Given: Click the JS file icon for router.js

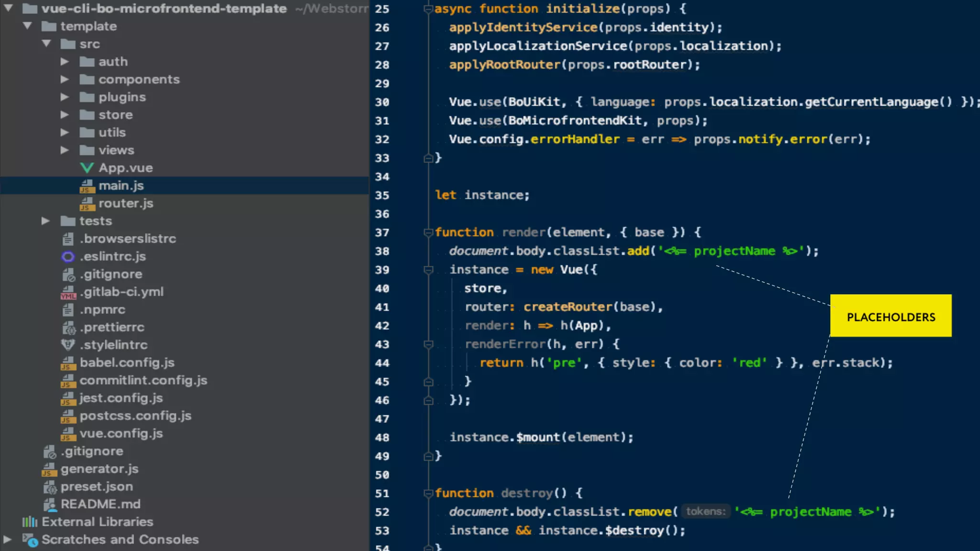Looking at the screenshot, I should (x=87, y=204).
